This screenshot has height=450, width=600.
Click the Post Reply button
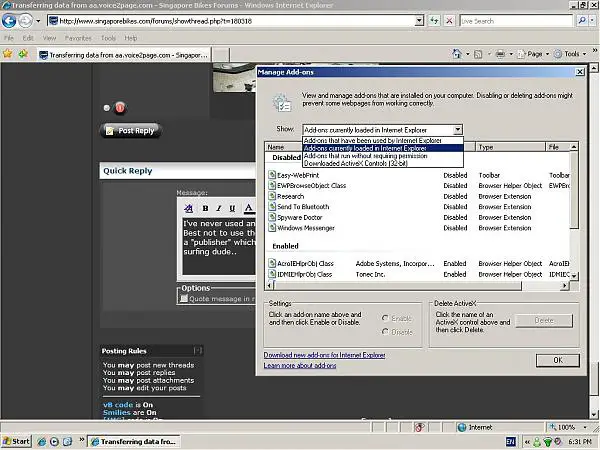[x=131, y=131]
